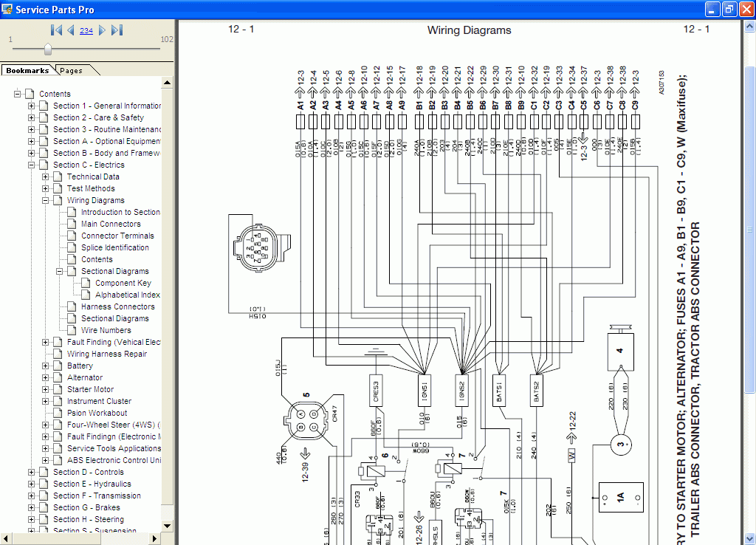Viewport: 756px width, 545px height.
Task: Select the Bookmarks tab
Action: click(27, 70)
